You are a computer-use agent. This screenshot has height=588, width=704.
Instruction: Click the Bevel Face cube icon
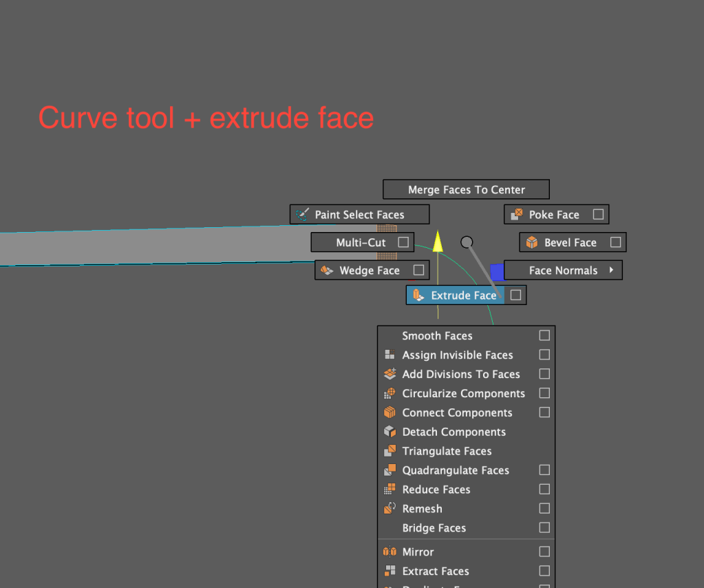pyautogui.click(x=531, y=242)
